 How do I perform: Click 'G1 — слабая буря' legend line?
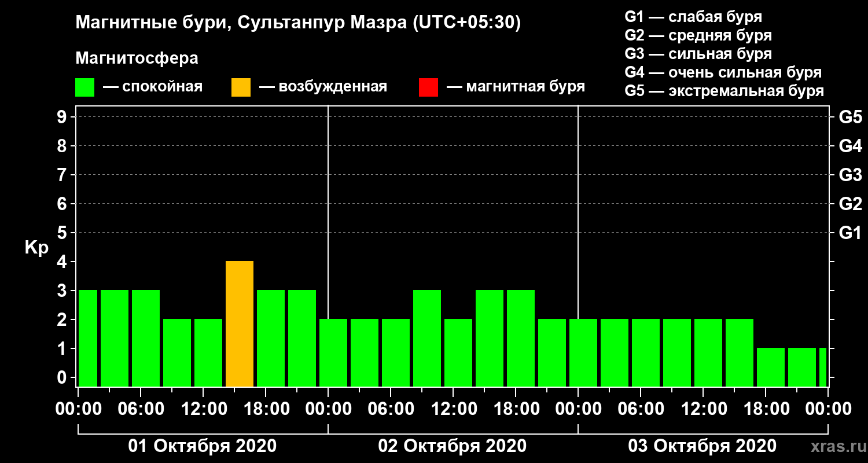pyautogui.click(x=693, y=16)
